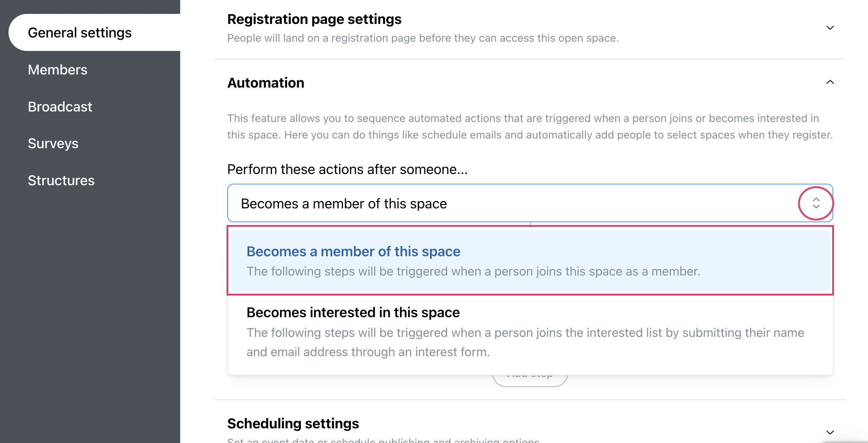Expand Scheduling settings chevron
868x443 pixels.
click(x=830, y=432)
